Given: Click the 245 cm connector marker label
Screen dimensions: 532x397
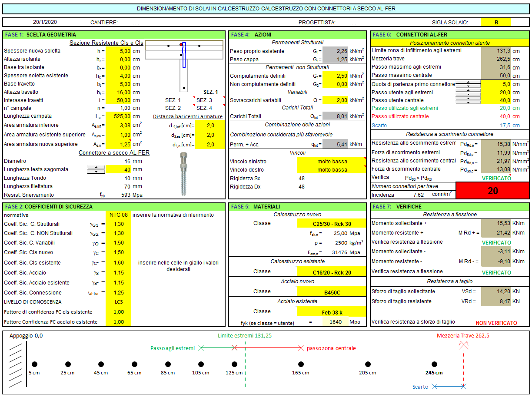Looking at the screenshot, I should pos(434,373).
